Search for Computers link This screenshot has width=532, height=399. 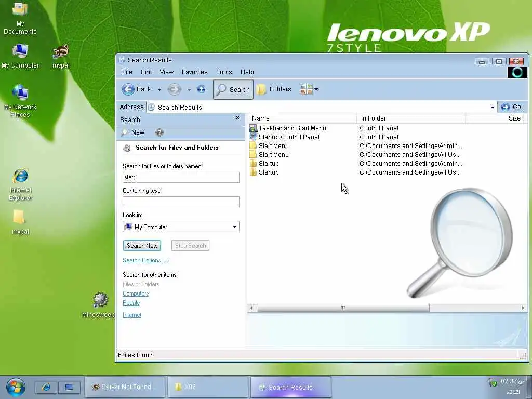pos(136,294)
